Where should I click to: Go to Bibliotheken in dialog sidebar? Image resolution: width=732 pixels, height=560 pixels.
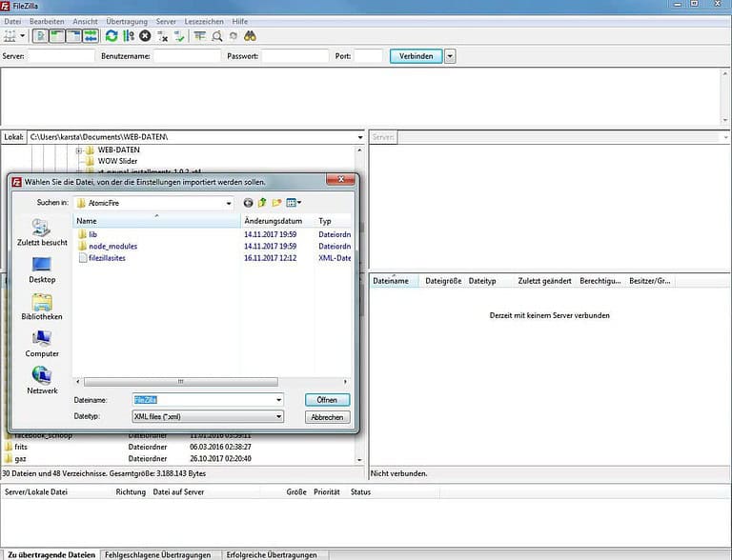click(x=42, y=307)
